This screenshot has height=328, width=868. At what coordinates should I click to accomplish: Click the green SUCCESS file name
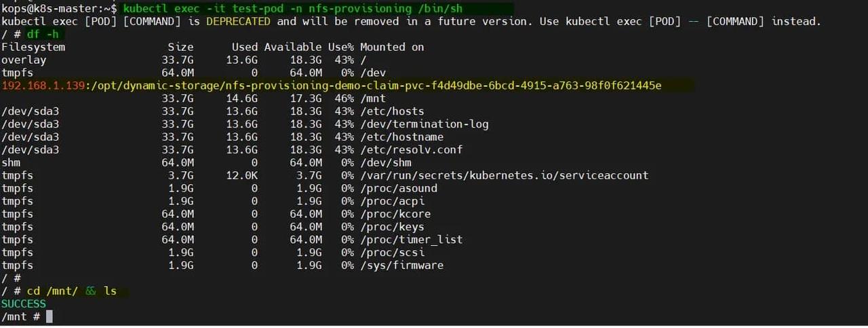pos(24,304)
